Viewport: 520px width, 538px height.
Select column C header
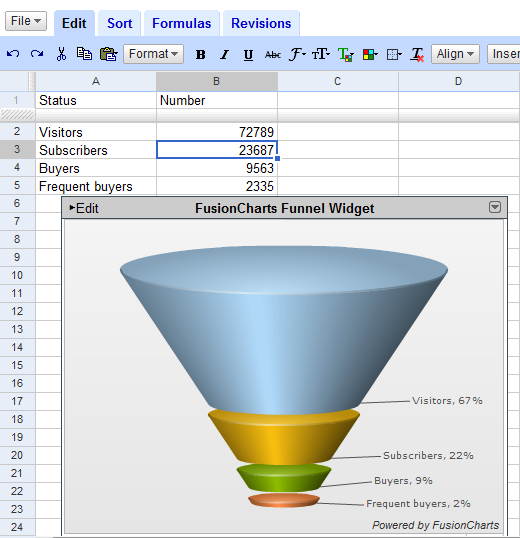338,81
